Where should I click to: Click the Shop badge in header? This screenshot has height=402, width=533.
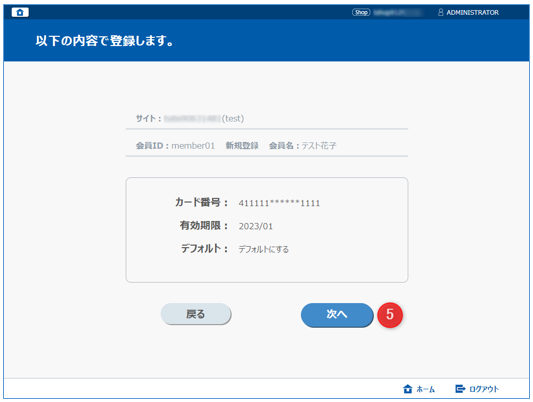361,13
